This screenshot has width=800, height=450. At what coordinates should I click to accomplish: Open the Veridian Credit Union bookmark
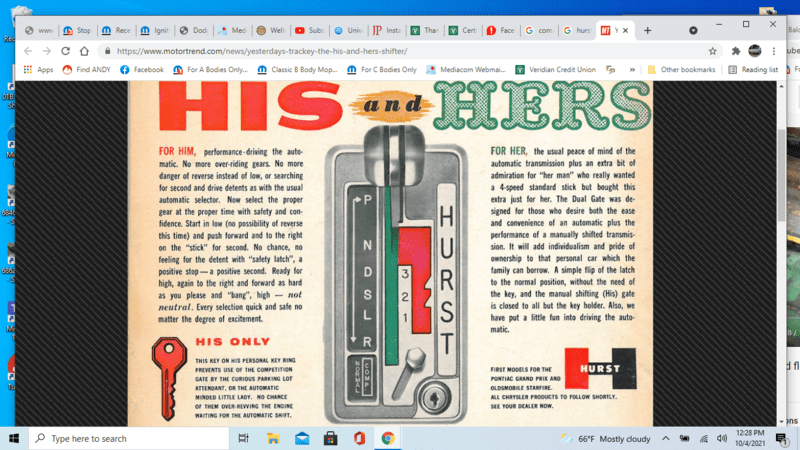click(x=556, y=69)
